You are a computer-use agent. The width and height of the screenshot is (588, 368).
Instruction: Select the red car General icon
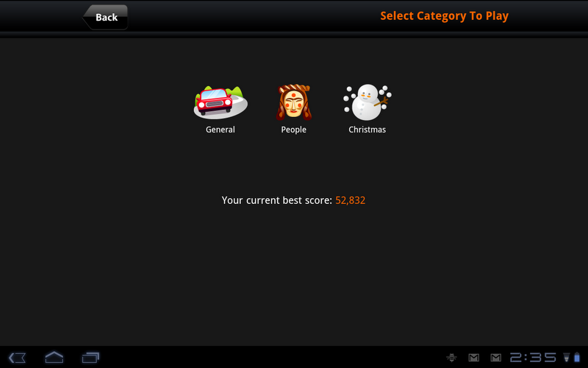click(x=220, y=102)
